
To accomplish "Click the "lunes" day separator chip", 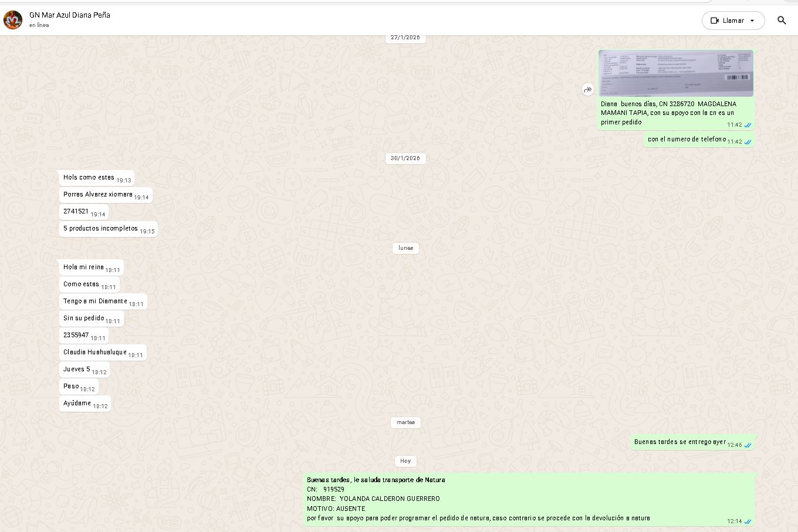I will coord(405,248).
